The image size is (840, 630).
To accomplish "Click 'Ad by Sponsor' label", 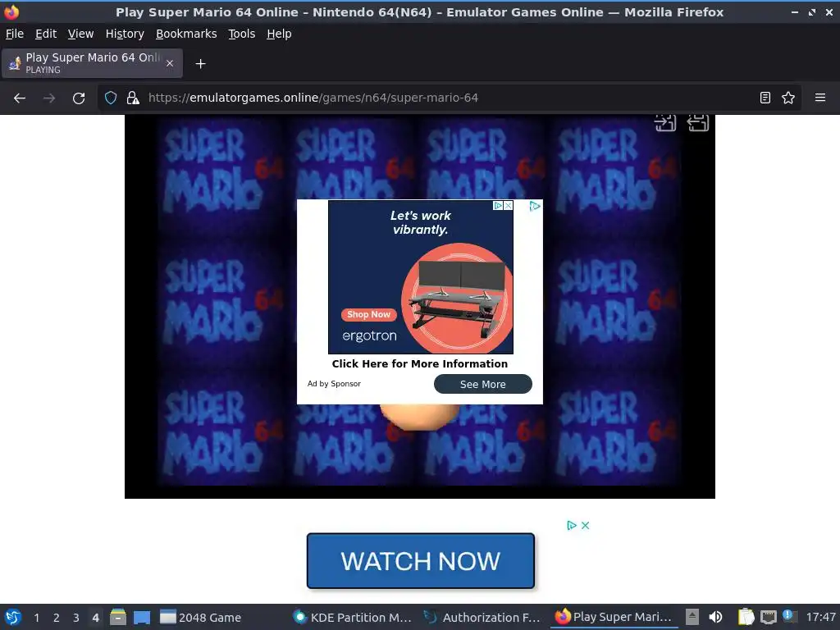I will [x=334, y=384].
